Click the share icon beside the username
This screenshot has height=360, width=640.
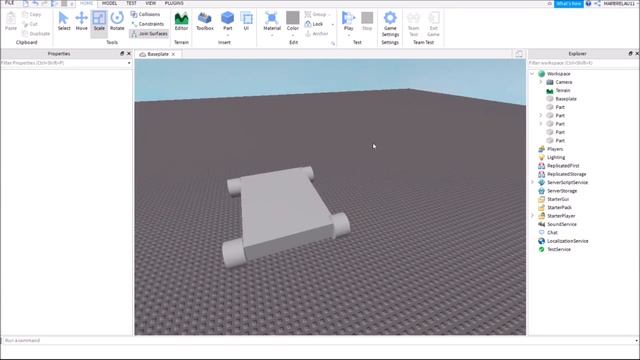coord(598,3)
